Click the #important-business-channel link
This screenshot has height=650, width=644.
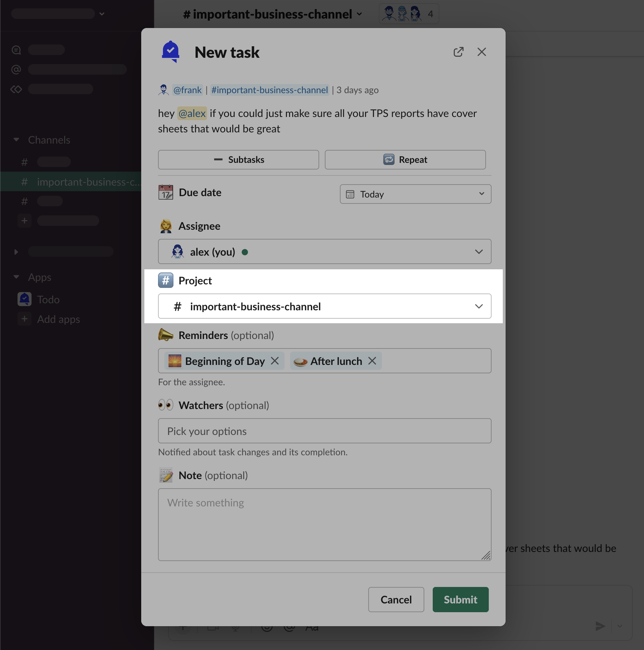point(269,90)
